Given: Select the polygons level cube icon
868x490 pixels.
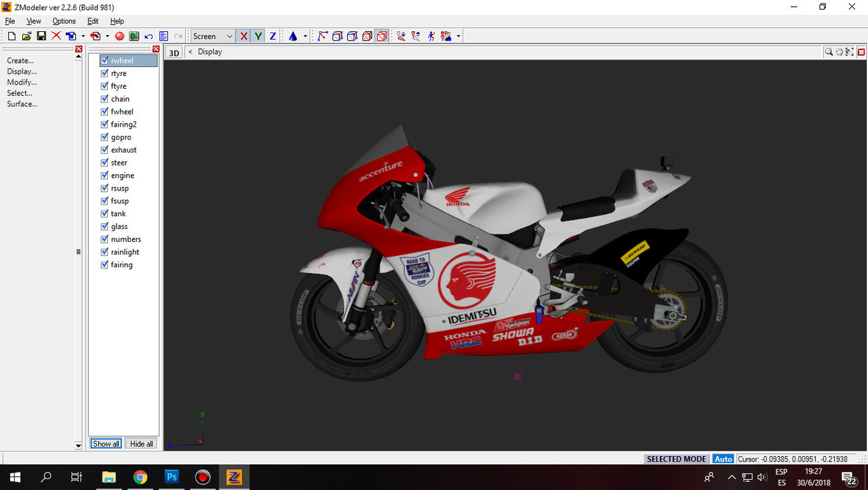Looking at the screenshot, I should 352,36.
